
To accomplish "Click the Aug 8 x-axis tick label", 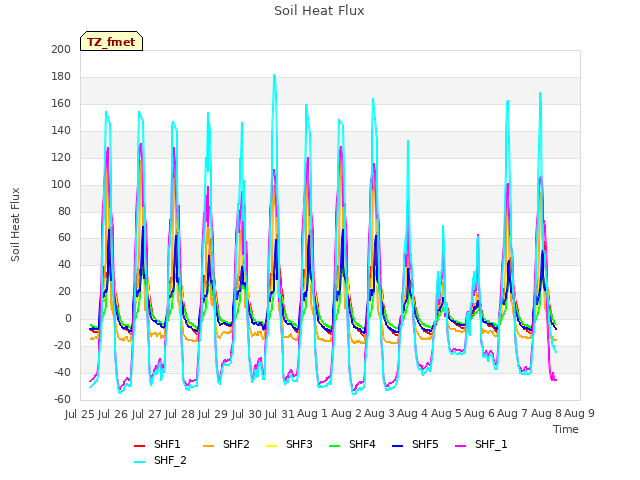I will pyautogui.click(x=546, y=414).
